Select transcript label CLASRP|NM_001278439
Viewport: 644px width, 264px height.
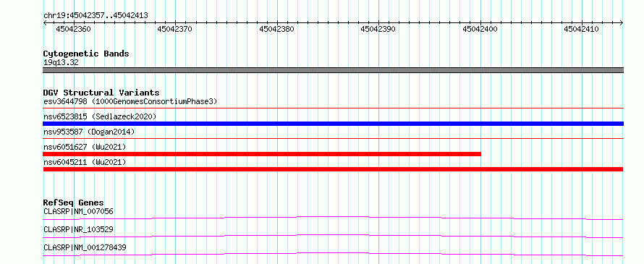[x=85, y=247]
